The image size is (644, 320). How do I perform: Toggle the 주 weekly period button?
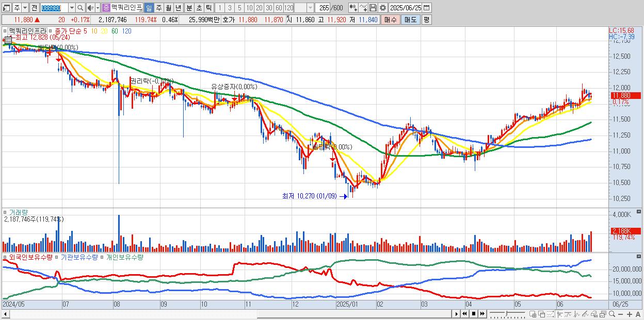(x=158, y=8)
